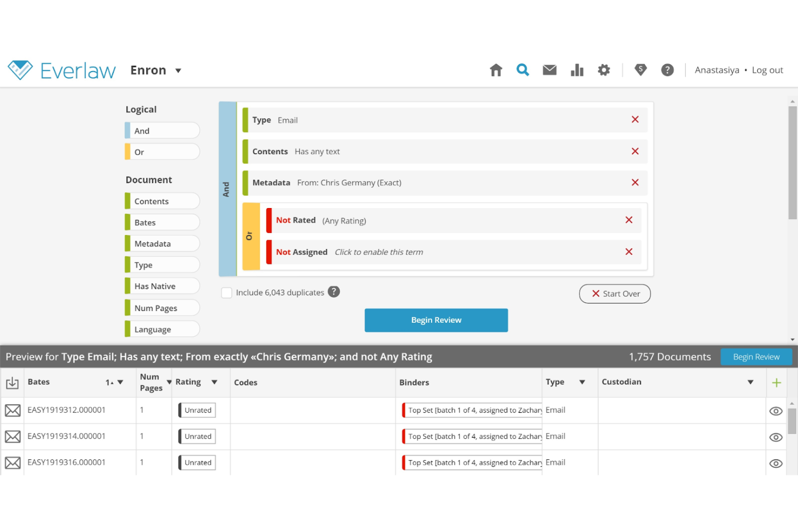Image resolution: width=798 pixels, height=532 pixels.
Task: Open binder tag on EASY1919312.000001 row
Action: (472, 410)
